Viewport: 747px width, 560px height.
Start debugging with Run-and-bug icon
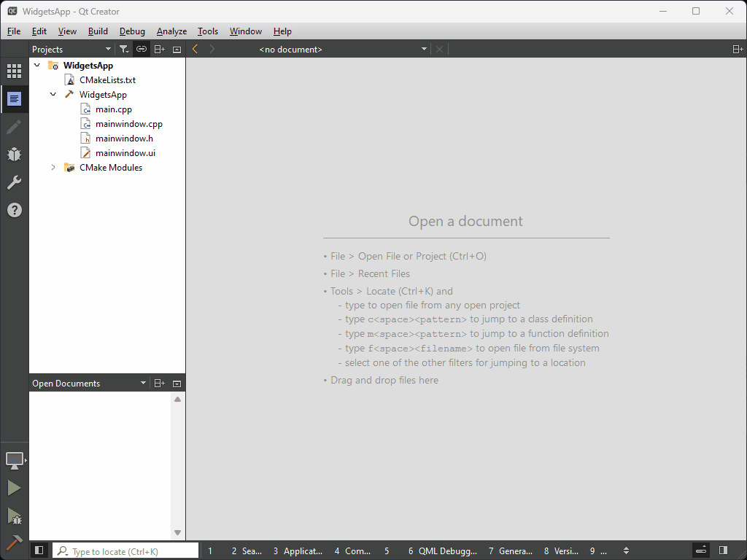coord(14,516)
